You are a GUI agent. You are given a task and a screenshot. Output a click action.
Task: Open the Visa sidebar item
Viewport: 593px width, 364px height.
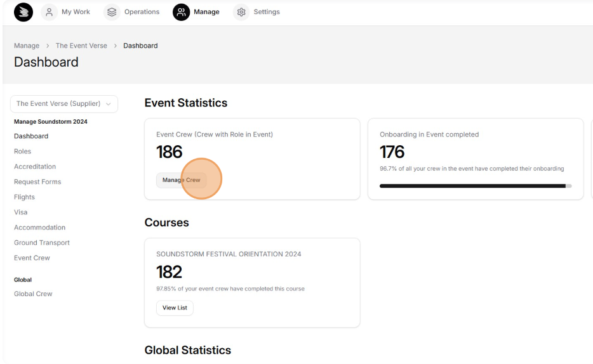pyautogui.click(x=20, y=212)
